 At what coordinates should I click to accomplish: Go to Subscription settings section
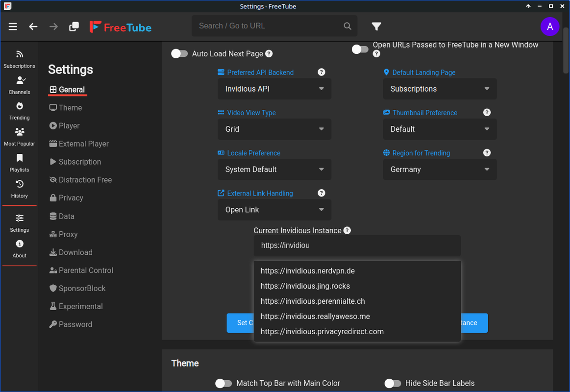[x=75, y=162]
